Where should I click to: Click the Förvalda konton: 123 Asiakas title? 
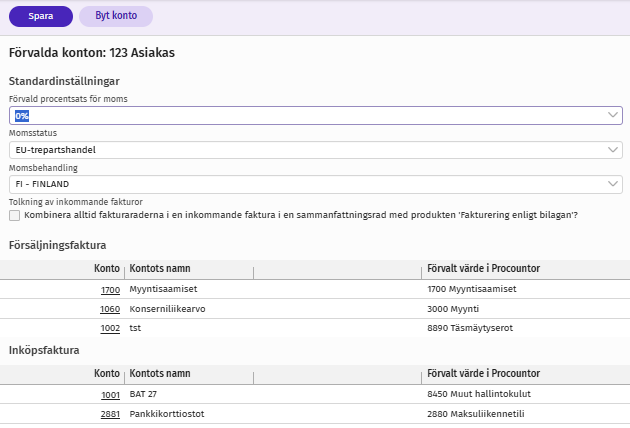[x=92, y=53]
